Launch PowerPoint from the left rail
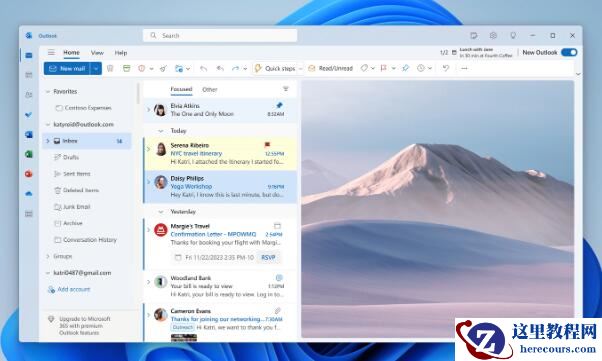Screen dimensions: 602x361 pos(29,174)
